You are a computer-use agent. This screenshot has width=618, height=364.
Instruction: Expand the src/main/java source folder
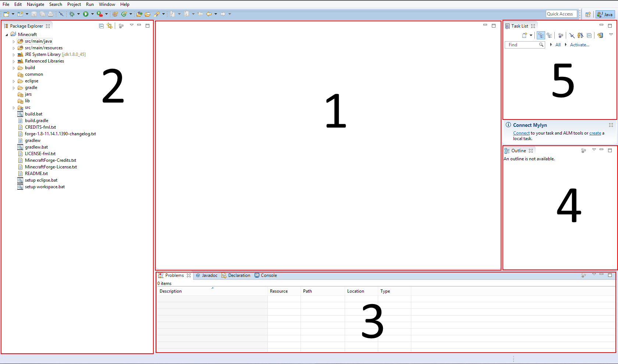pyautogui.click(x=14, y=42)
